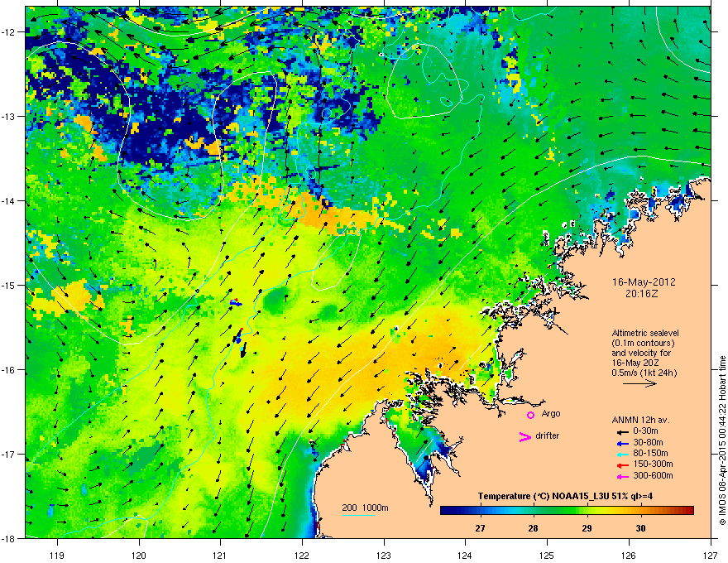The image size is (728, 563).
Task: Click the 'Argo' legend label
Action: (x=551, y=413)
